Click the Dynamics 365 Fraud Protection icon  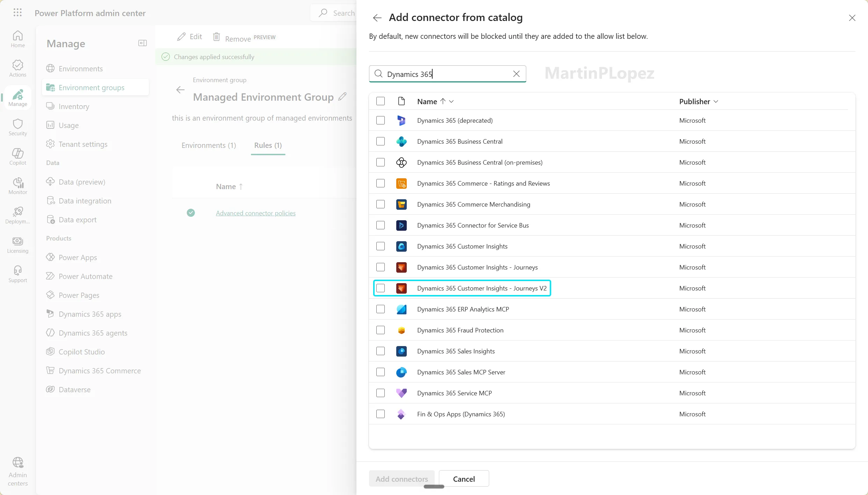[401, 330]
